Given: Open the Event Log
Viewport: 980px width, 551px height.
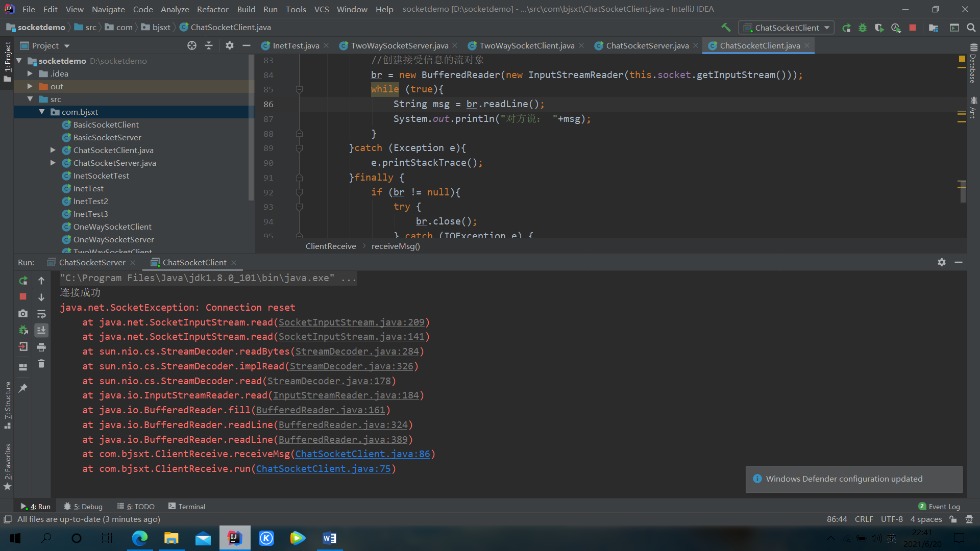Looking at the screenshot, I should coord(939,506).
